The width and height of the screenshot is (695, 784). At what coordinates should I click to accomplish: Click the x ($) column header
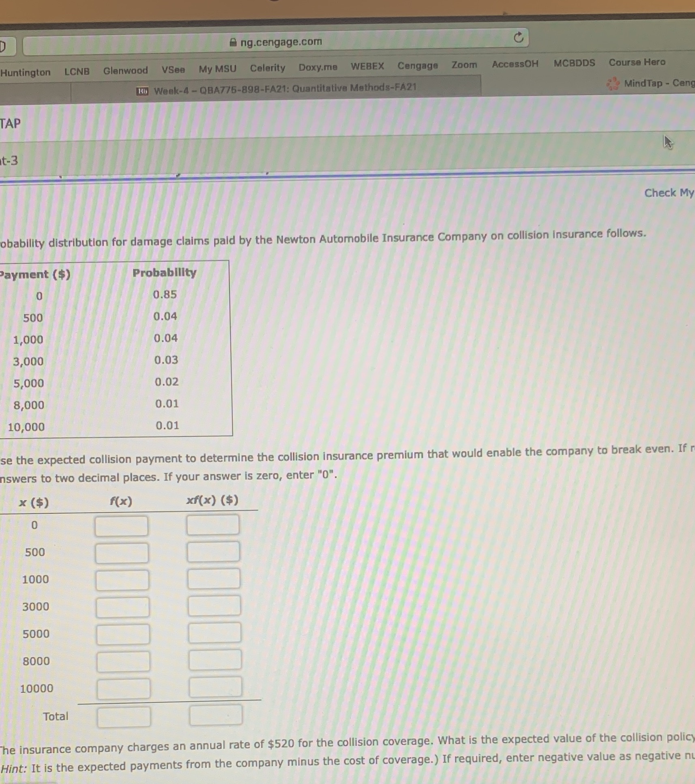(x=34, y=503)
